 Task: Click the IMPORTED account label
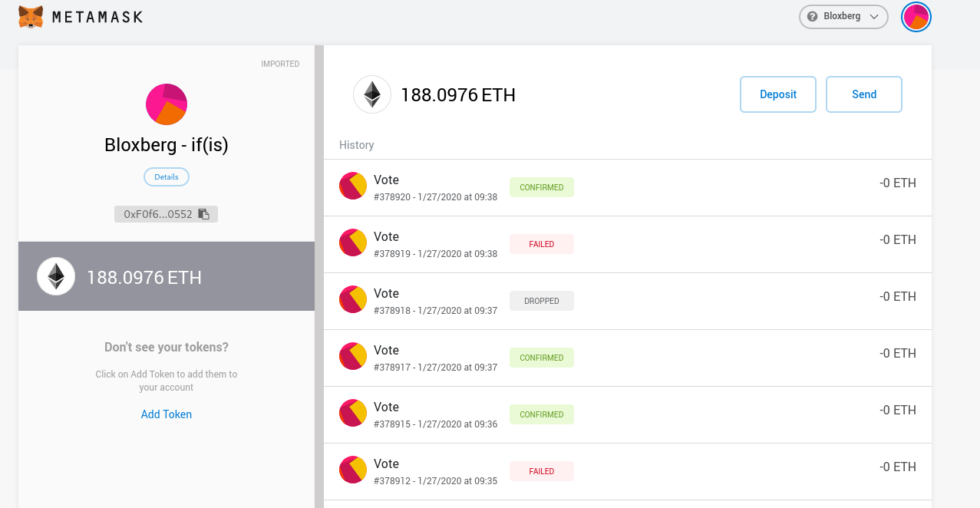click(x=280, y=64)
